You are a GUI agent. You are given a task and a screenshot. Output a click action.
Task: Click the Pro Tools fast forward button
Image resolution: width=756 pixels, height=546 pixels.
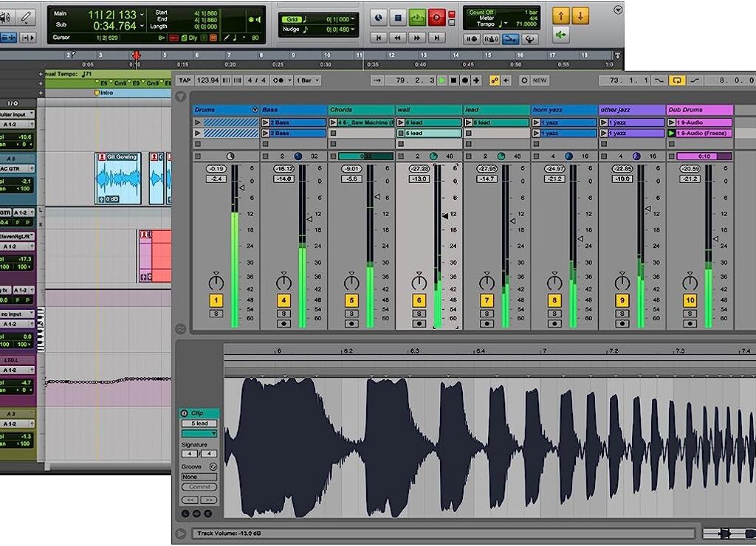[417, 38]
